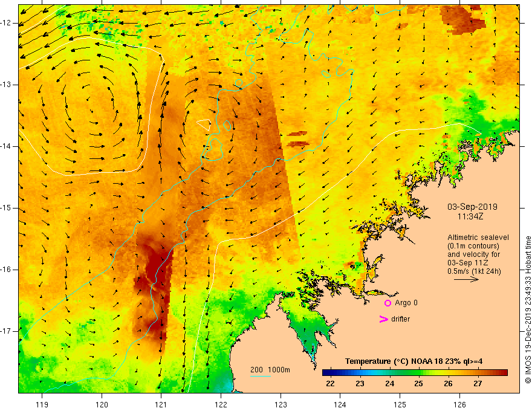Click the 27 tick on temperature scale

[478, 384]
